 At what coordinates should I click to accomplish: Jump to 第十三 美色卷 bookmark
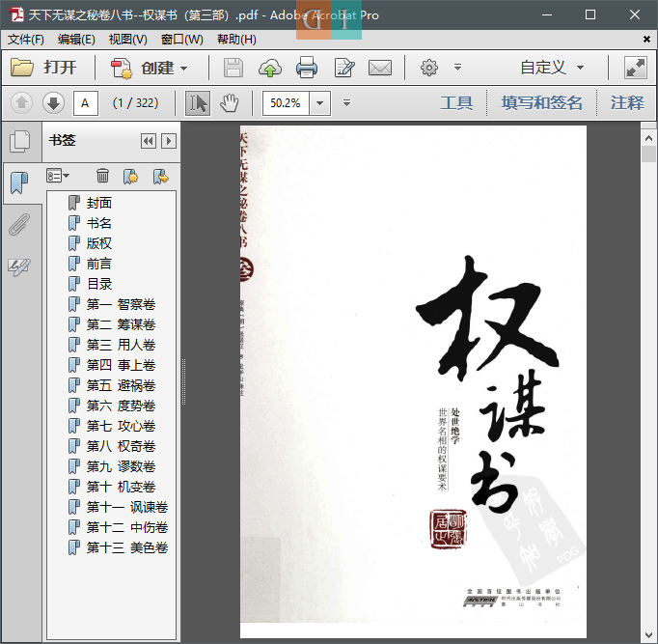[x=127, y=547]
